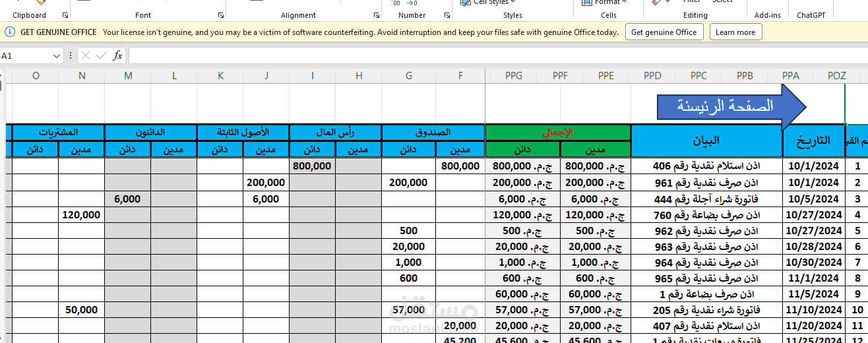
Task: Select column PPG header
Action: click(x=514, y=76)
